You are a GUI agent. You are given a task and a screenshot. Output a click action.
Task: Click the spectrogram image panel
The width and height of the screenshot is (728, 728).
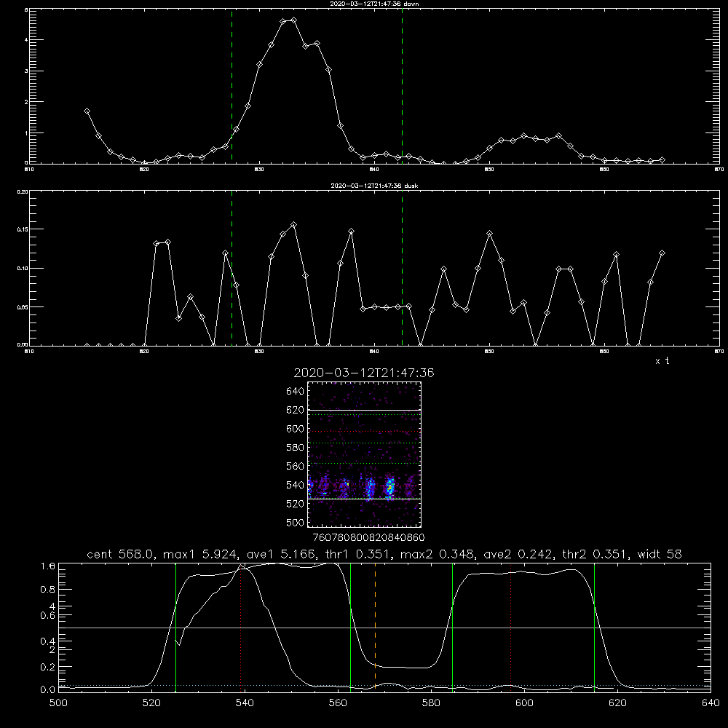pos(365,454)
